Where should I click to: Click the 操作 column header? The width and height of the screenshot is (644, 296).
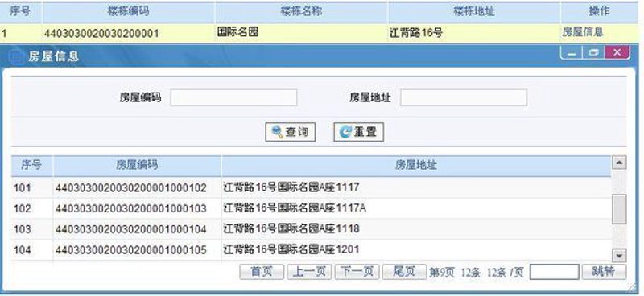click(599, 12)
